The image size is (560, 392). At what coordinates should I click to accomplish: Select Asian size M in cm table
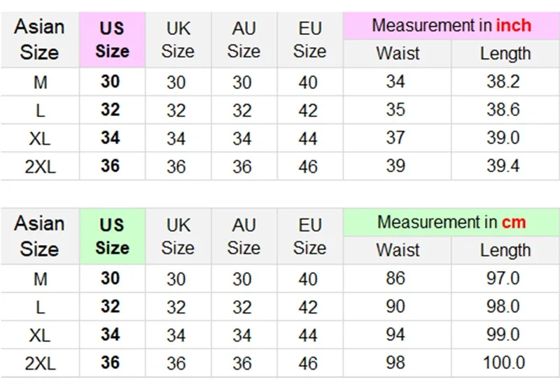pos(40,279)
